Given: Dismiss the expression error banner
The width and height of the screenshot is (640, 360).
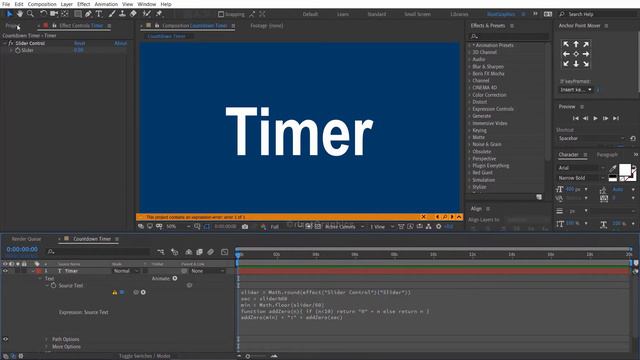Looking at the screenshot, I should tap(423, 217).
